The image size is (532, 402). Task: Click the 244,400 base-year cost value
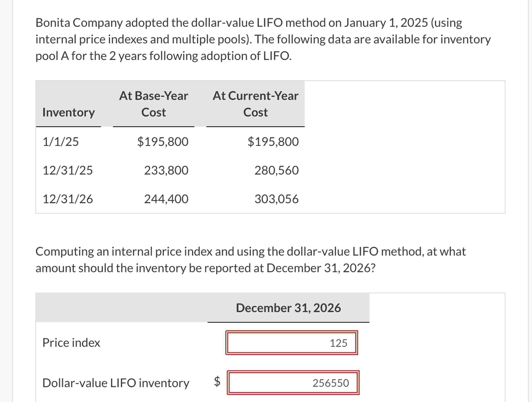coord(166,199)
